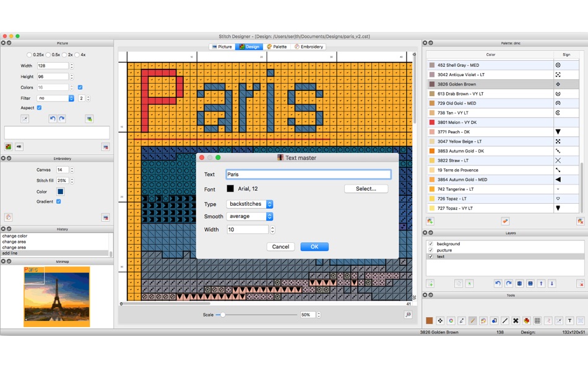Open the color wheel tool in Tools

pyautogui.click(x=451, y=321)
